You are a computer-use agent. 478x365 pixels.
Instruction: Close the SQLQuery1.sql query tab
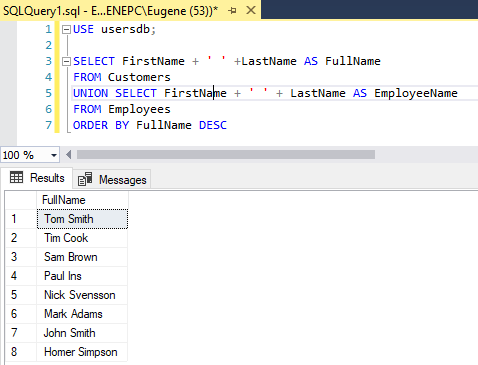[x=251, y=11]
